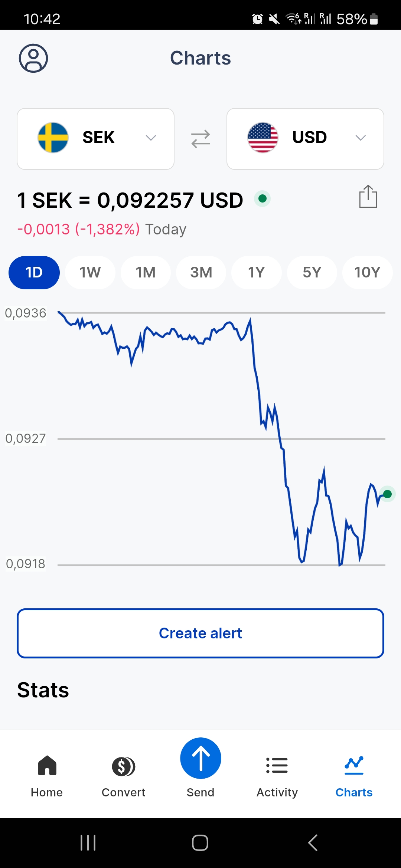Image resolution: width=401 pixels, height=868 pixels.
Task: Tap the share chart icon
Action: point(368,197)
